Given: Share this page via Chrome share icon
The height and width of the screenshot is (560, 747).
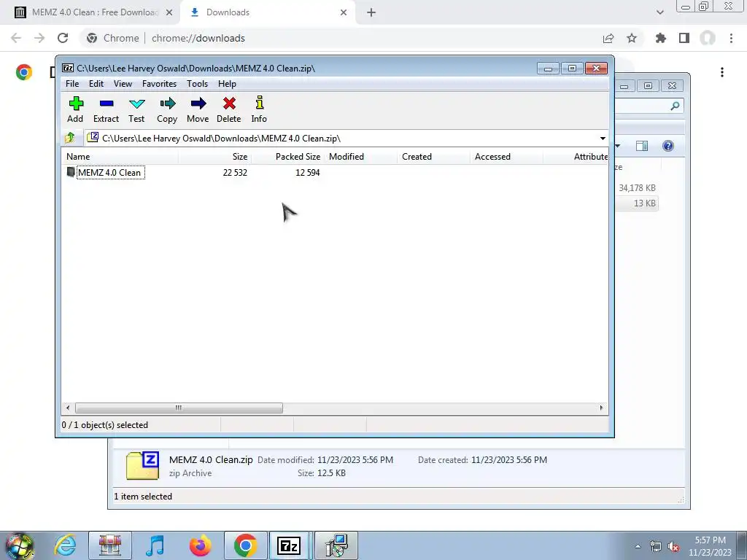Looking at the screenshot, I should click(608, 38).
